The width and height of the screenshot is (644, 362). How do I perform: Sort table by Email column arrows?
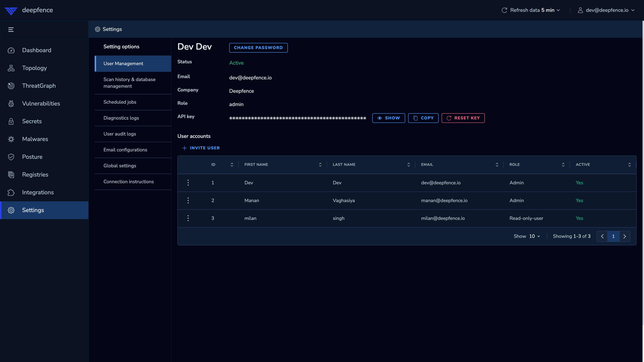(x=497, y=165)
